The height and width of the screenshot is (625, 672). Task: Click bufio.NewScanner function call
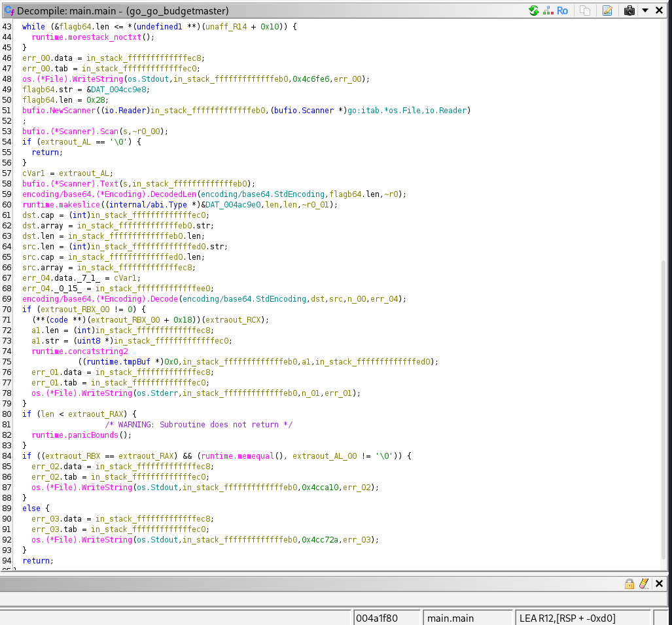coord(59,111)
